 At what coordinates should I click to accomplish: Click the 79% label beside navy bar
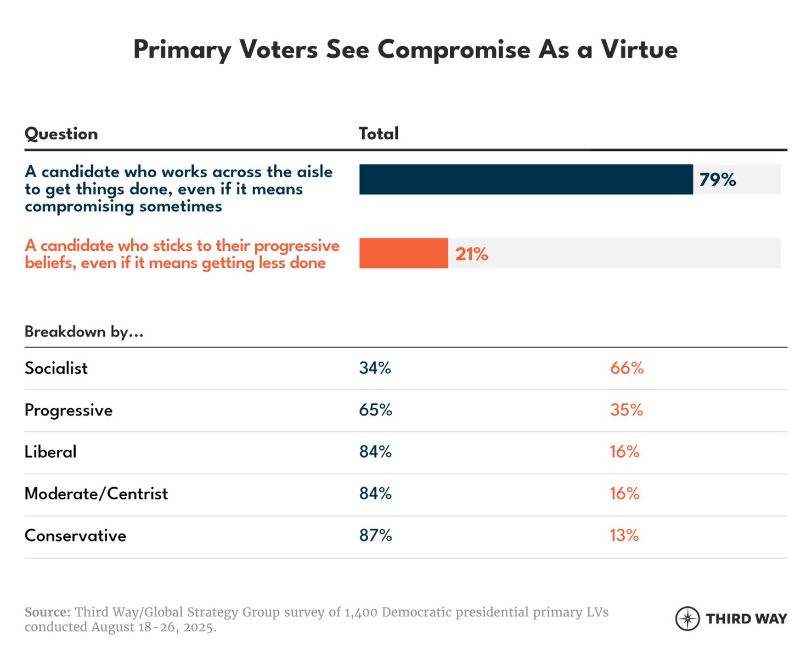(x=717, y=179)
